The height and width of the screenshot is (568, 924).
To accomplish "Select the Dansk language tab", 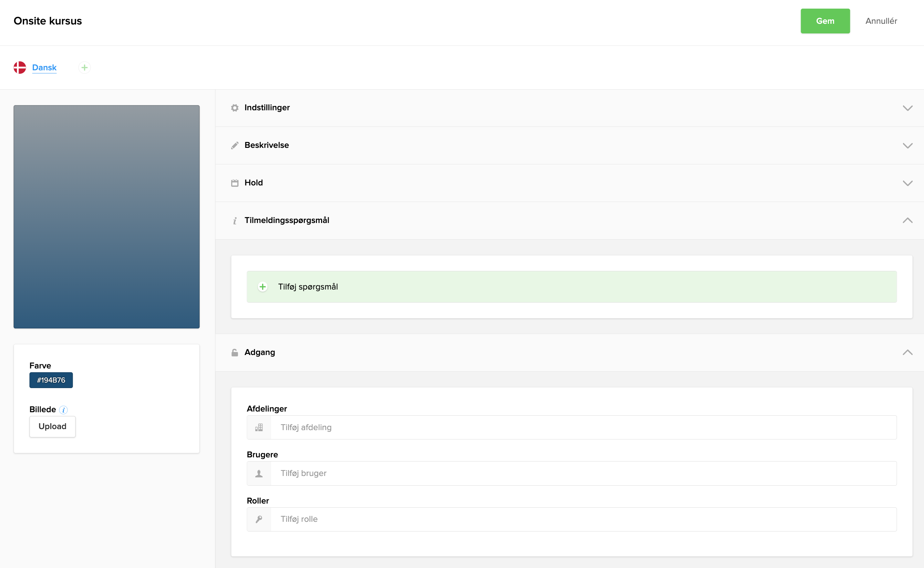I will (44, 68).
